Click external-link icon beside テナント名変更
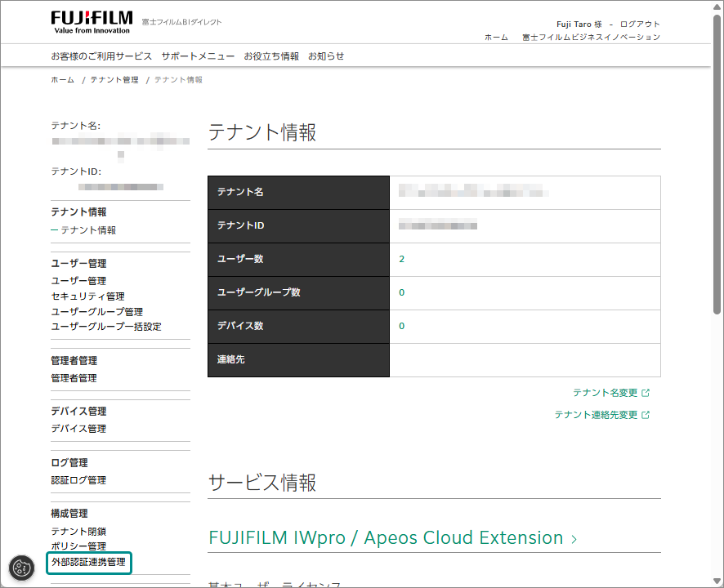724x588 pixels. pos(646,393)
